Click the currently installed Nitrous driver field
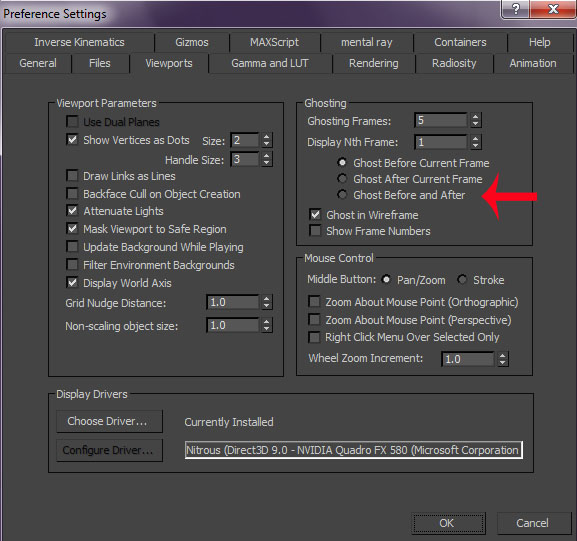 coord(353,450)
